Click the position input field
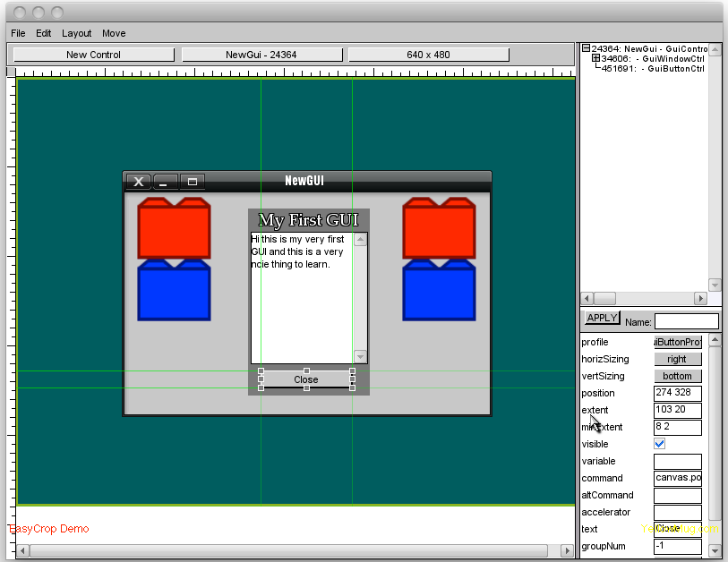The width and height of the screenshot is (728, 562). 677,393
